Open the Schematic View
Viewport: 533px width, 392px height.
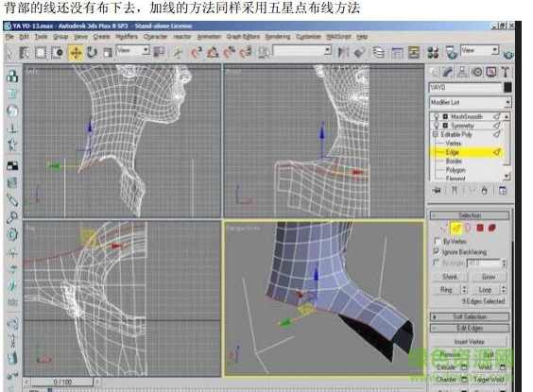click(414, 52)
